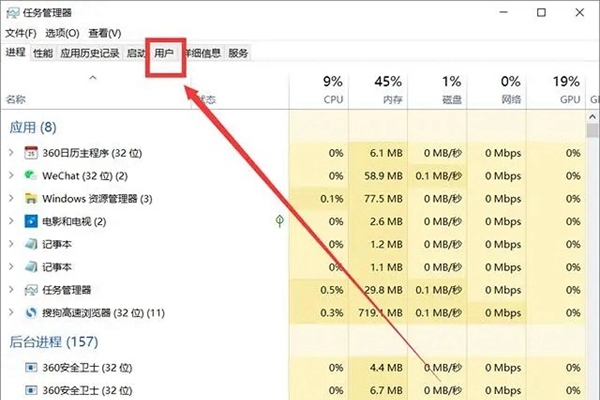
Task: Click the 4.4 MB memory cell
Action: point(386,367)
